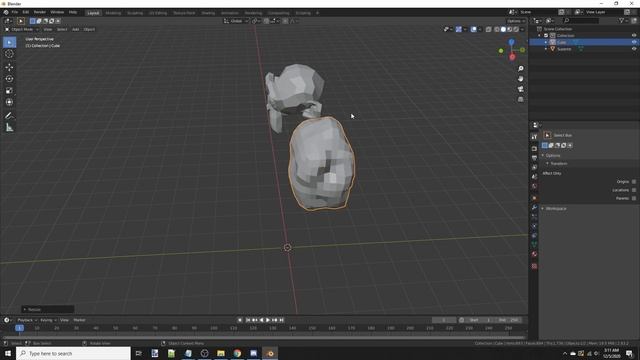Open Render properties tab

click(534, 149)
